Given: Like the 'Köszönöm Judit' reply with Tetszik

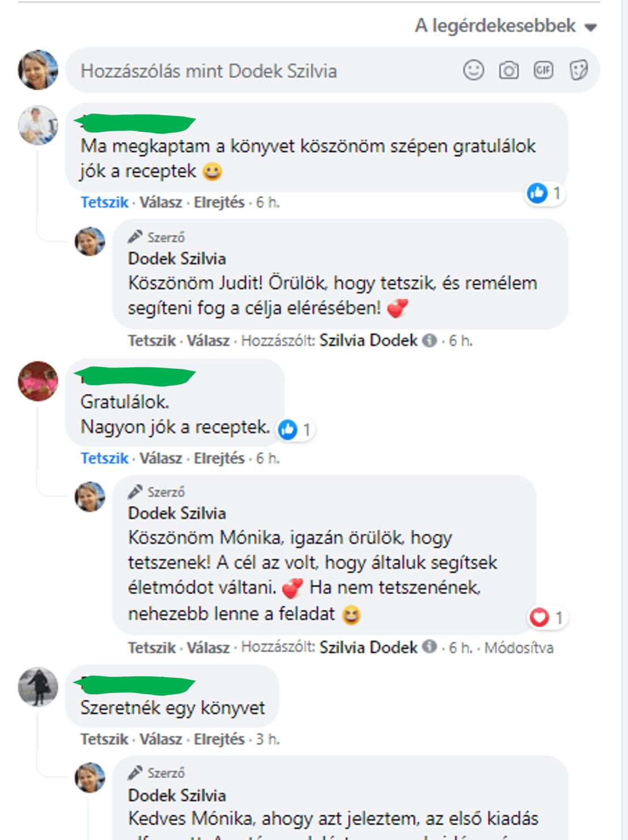Looking at the screenshot, I should pyautogui.click(x=152, y=341).
